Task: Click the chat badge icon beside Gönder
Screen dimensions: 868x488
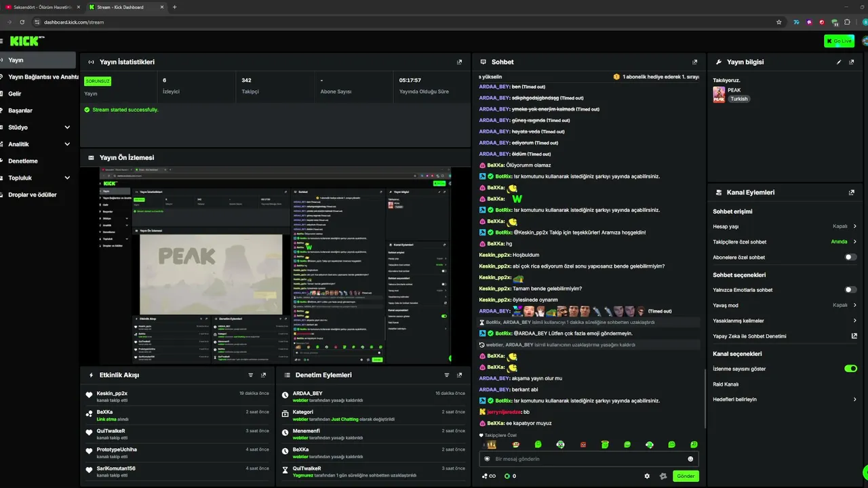Action: [663, 476]
